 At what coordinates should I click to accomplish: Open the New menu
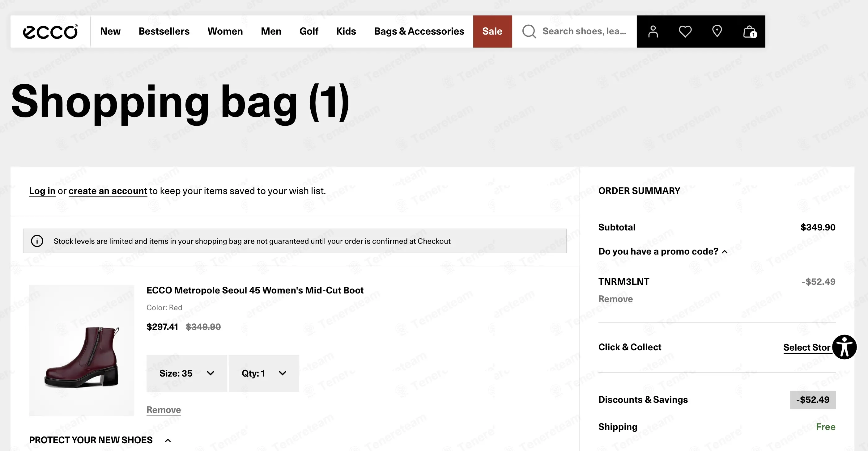tap(110, 31)
